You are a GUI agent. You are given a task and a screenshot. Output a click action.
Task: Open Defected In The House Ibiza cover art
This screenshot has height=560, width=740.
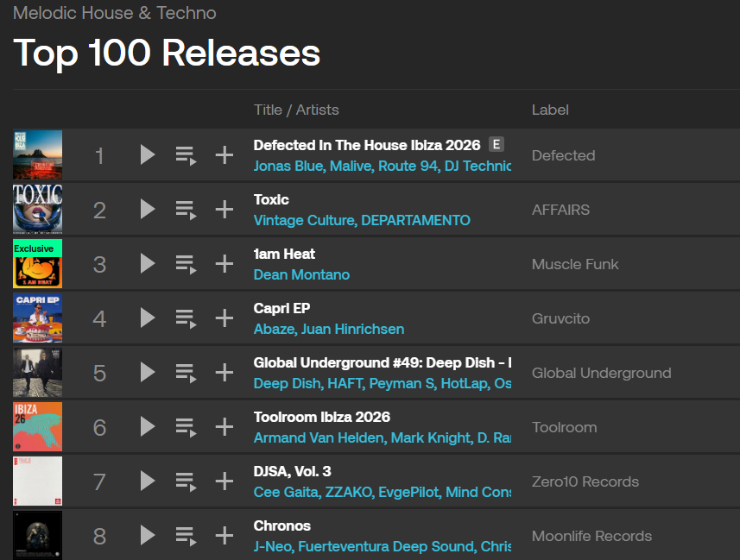(x=37, y=154)
